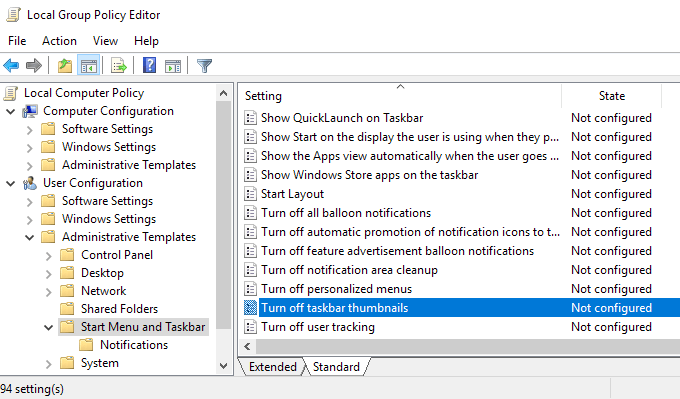
Task: Sort list by State column header
Action: click(x=611, y=96)
